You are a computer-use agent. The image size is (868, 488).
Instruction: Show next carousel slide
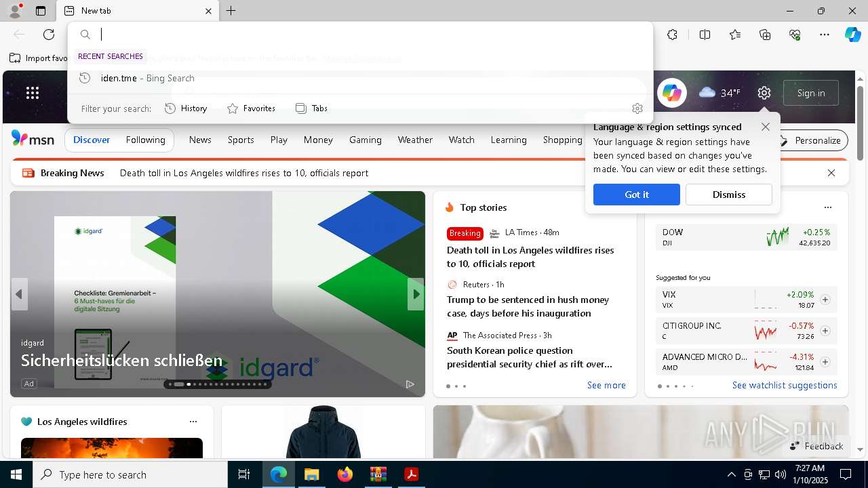(x=416, y=294)
